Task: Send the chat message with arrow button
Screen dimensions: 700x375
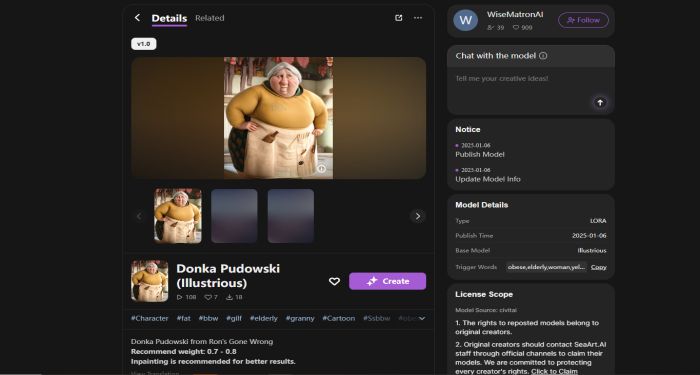Action: (600, 102)
